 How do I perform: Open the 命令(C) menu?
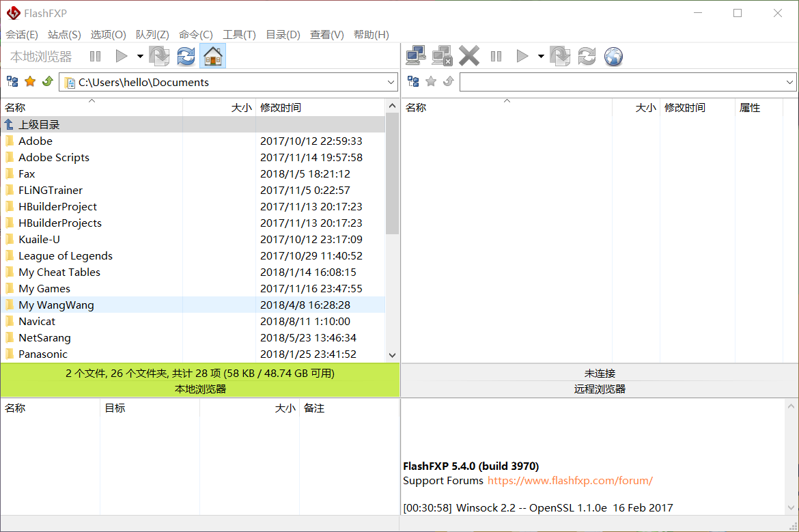pos(196,35)
